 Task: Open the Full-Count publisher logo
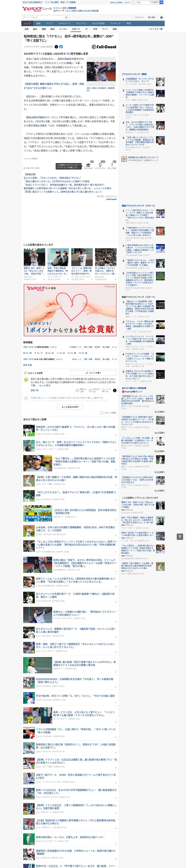click(104, 47)
